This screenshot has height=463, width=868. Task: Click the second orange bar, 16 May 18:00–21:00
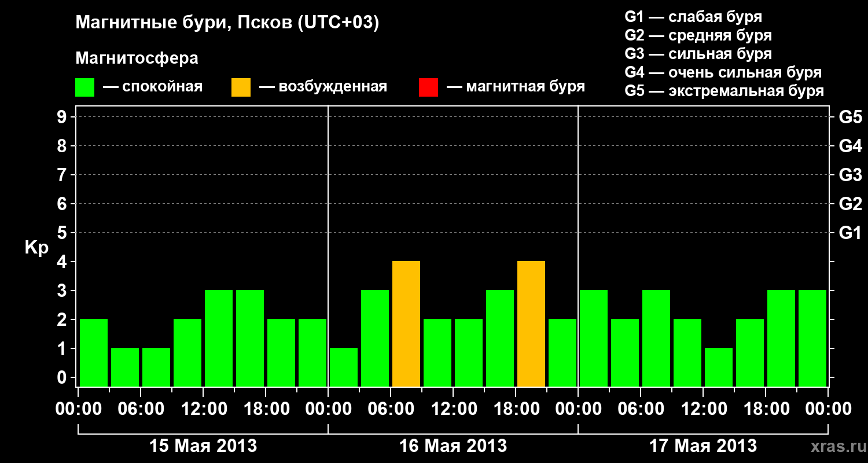click(531, 324)
